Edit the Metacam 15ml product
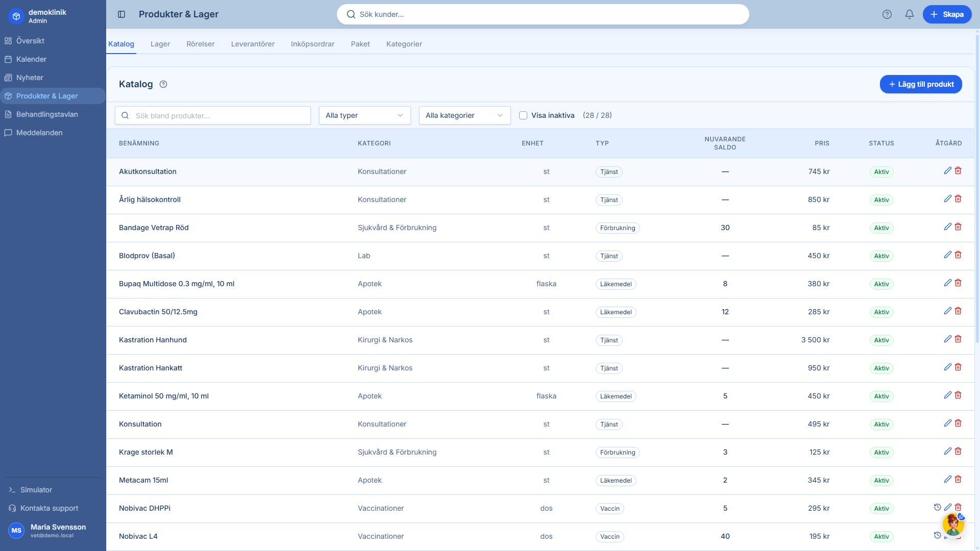 pos(947,480)
